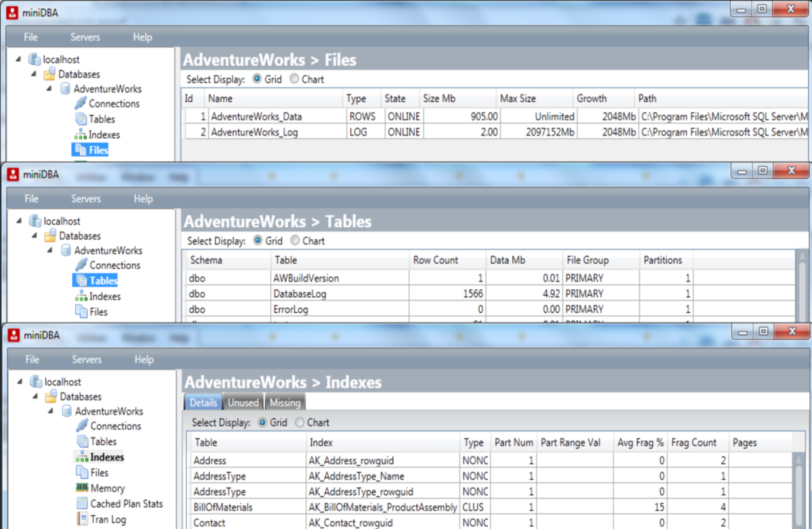This screenshot has height=529, width=812.
Task: Open Indexes icon in Files window tree
Action: [x=81, y=135]
